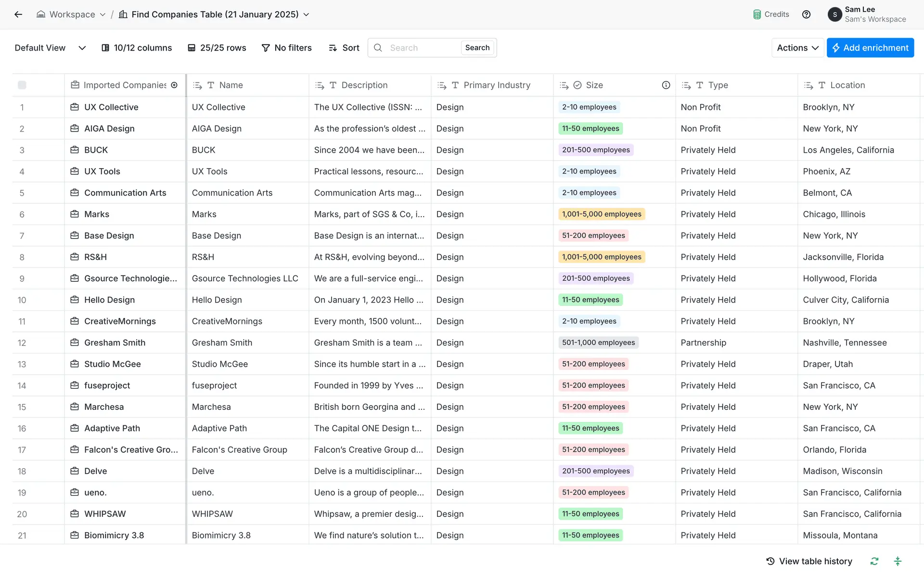The height and width of the screenshot is (578, 924).
Task: Click the 1,001-5,000 employees tag for Marks
Action: (601, 214)
